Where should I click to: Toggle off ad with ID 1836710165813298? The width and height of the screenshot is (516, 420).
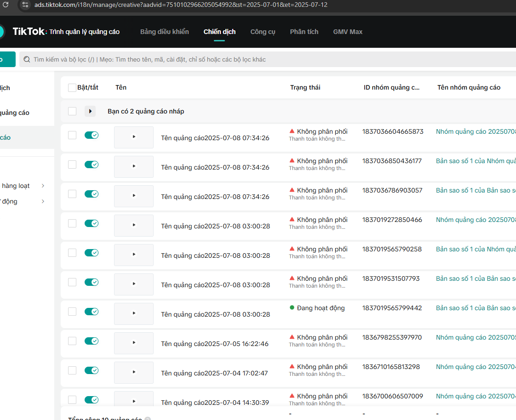coord(92,370)
